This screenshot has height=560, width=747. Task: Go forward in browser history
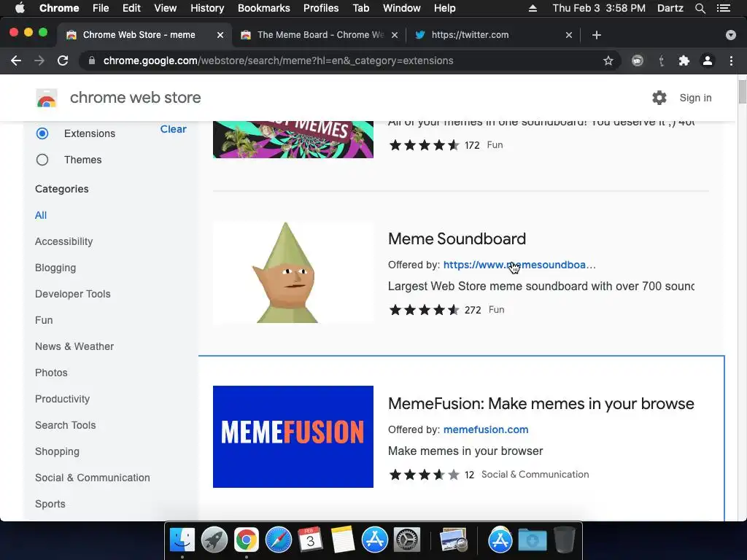point(39,61)
